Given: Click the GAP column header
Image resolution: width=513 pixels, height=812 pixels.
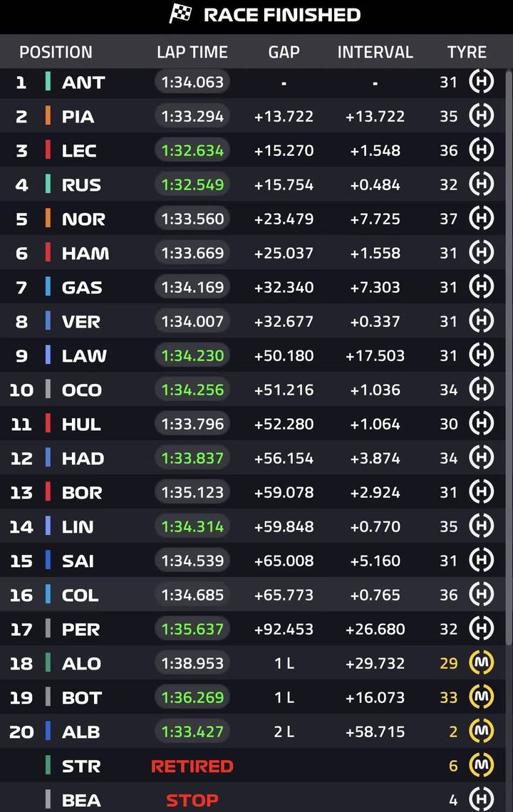Looking at the screenshot, I should (x=284, y=52).
